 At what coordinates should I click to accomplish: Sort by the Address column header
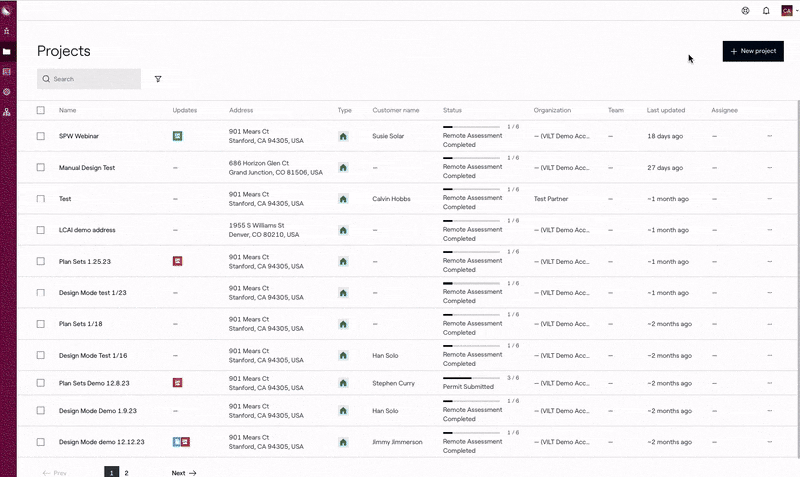(x=241, y=110)
